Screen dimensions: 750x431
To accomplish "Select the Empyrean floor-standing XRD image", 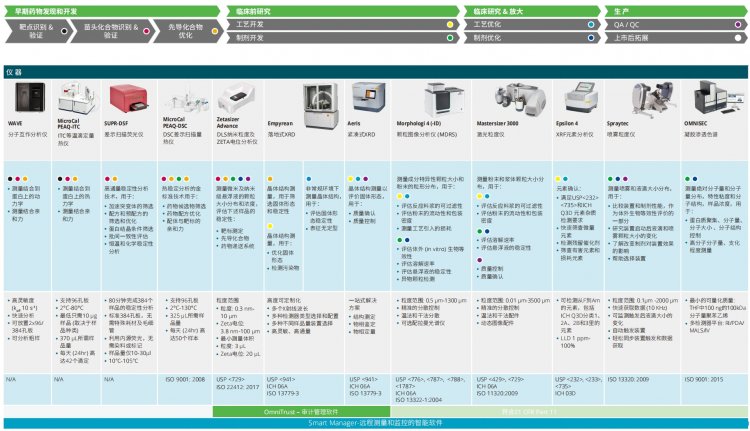I will (321, 104).
